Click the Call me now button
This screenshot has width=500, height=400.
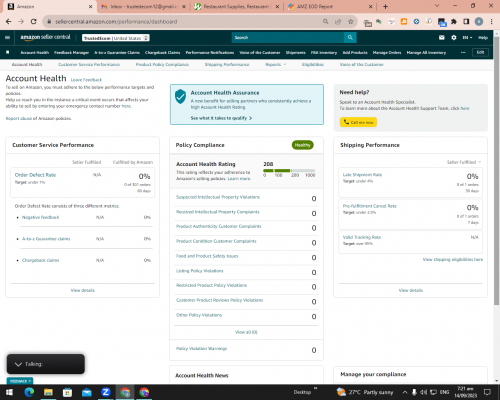(x=358, y=122)
